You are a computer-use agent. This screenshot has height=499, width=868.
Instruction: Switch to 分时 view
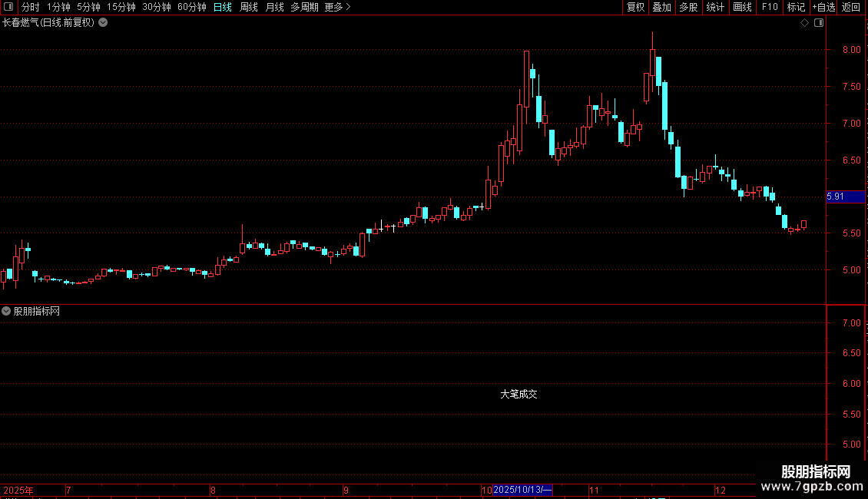(x=31, y=7)
